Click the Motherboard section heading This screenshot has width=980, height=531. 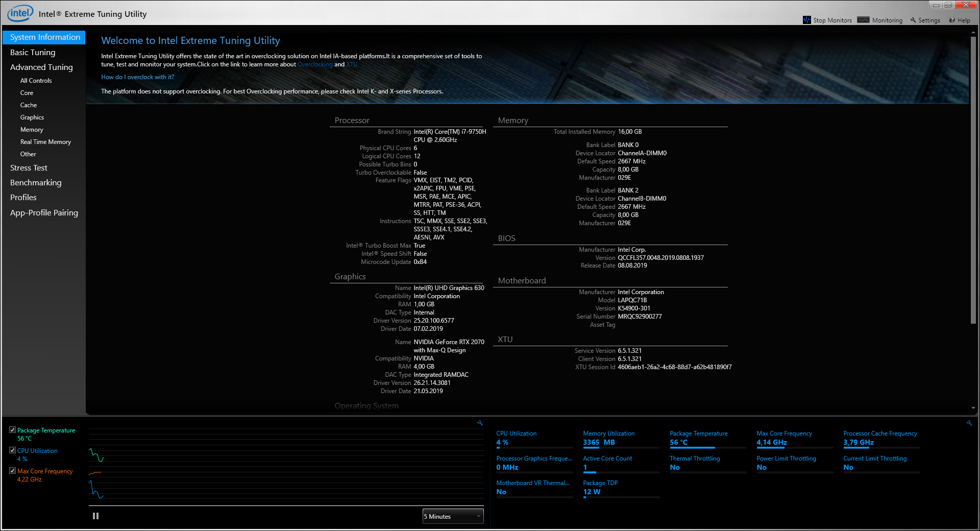pos(522,281)
